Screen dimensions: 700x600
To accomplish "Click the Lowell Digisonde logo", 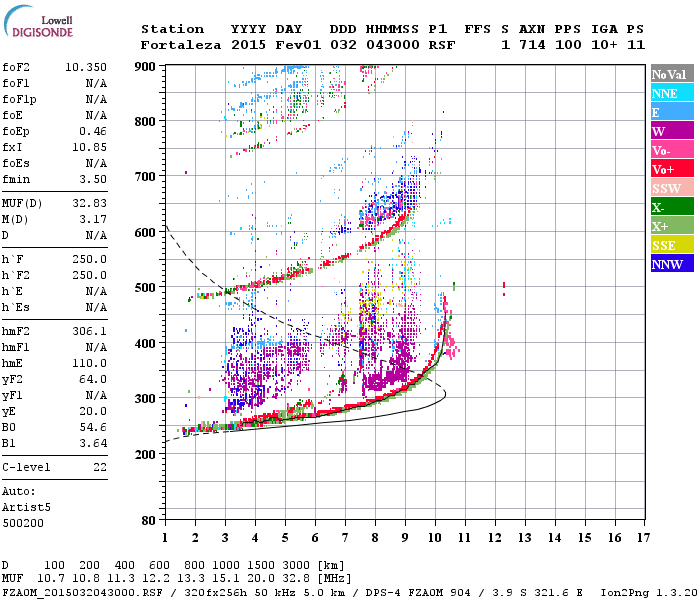I will [39, 21].
